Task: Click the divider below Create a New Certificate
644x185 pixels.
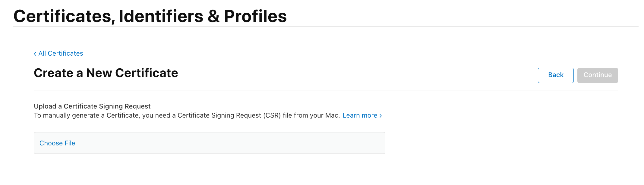Action: [326, 90]
